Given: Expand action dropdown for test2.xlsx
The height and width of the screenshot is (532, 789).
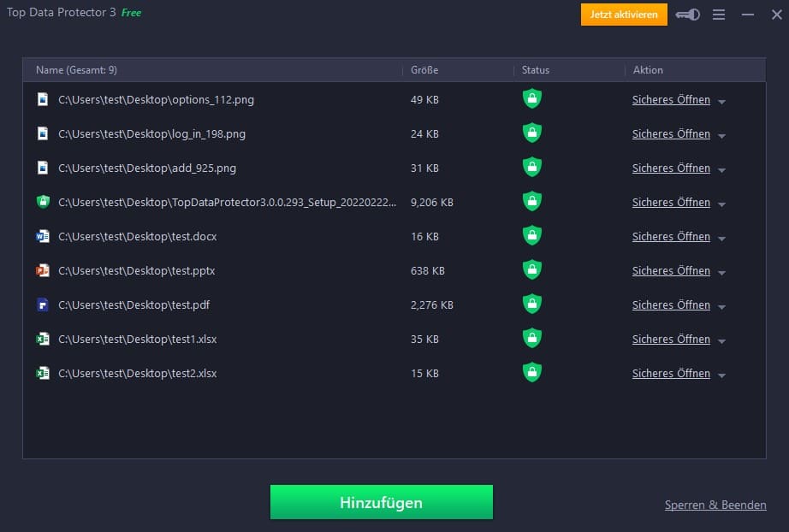Looking at the screenshot, I should pyautogui.click(x=721, y=375).
